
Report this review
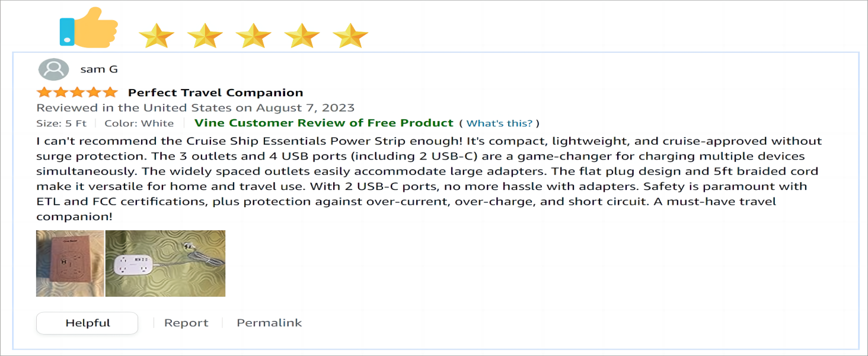(x=186, y=323)
